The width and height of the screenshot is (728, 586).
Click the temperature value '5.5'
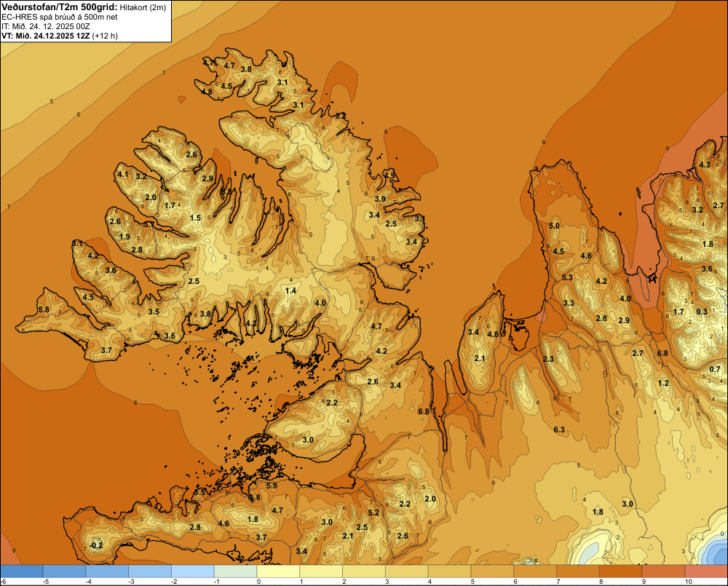point(200,492)
